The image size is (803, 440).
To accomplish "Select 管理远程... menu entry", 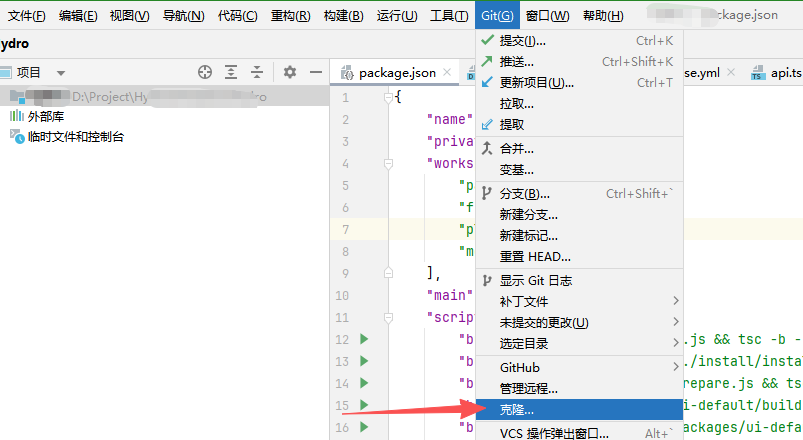I will [579, 389].
